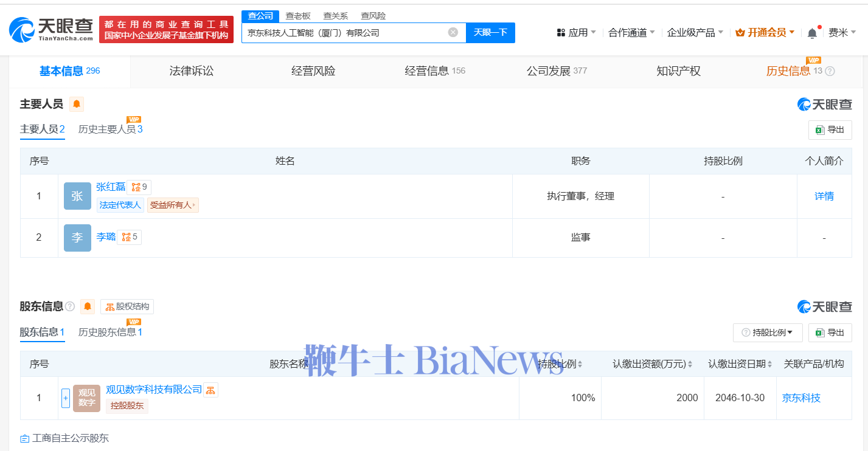The width and height of the screenshot is (868, 451).
Task: Click the 受益所有人 tag
Action: pos(173,205)
